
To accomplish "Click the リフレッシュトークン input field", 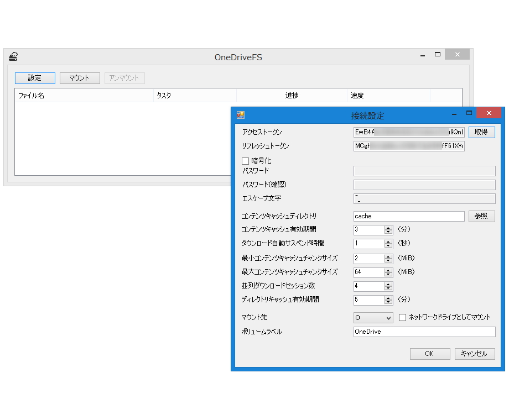I will (x=409, y=146).
